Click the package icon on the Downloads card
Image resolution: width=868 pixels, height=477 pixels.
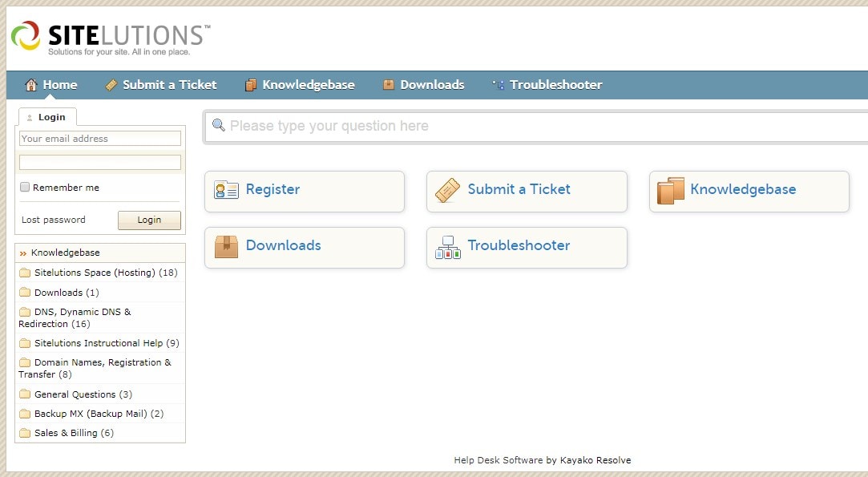(x=226, y=247)
